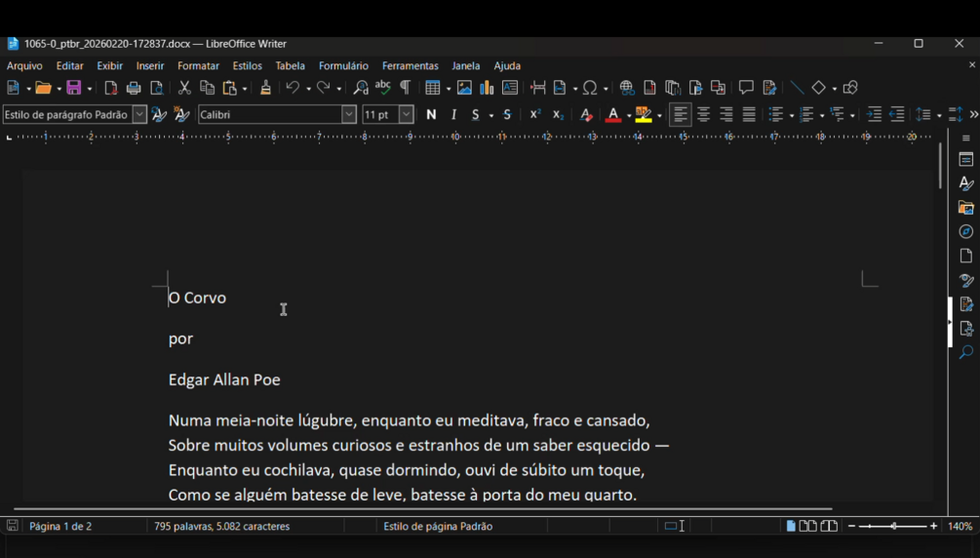Insert a footnote

tap(649, 88)
